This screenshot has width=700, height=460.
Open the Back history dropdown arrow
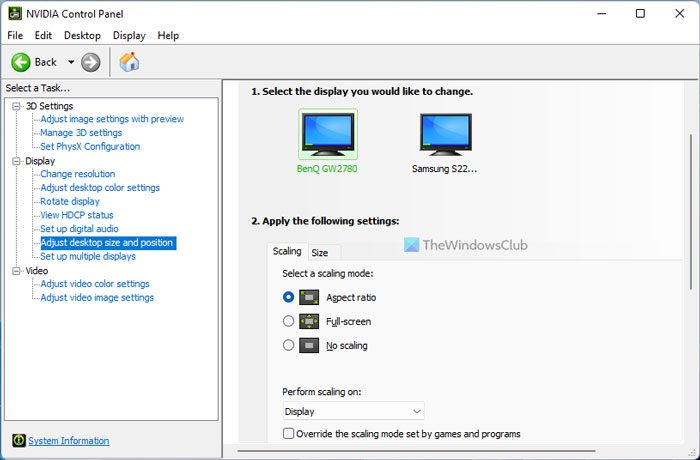(71, 62)
